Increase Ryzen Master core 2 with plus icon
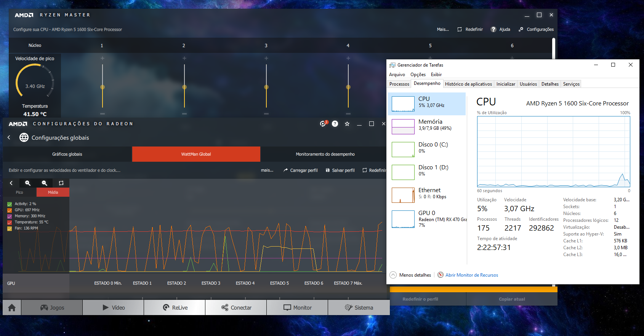 (184, 58)
